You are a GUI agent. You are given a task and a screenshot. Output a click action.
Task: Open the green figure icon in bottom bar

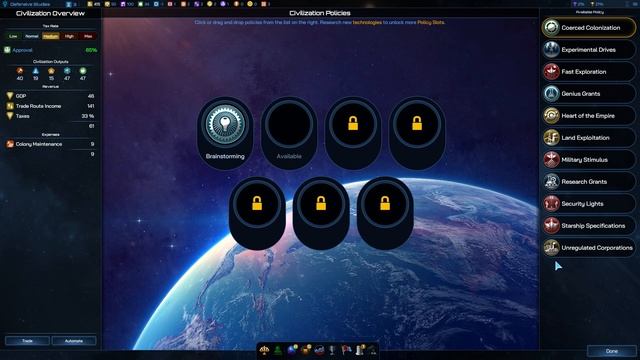tap(278, 350)
